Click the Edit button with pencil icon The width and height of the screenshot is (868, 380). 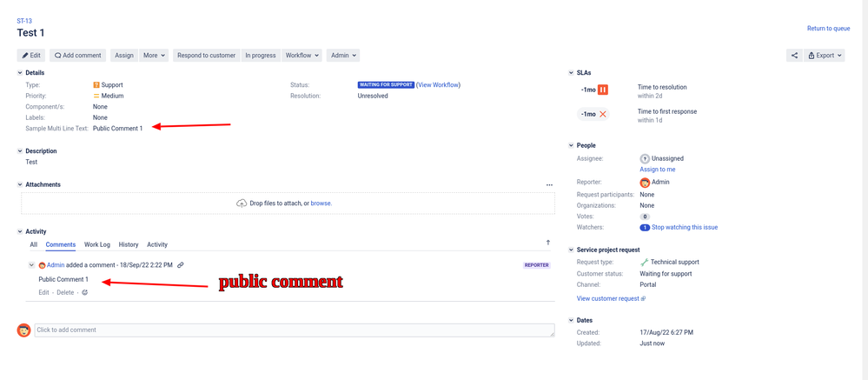[x=31, y=56]
